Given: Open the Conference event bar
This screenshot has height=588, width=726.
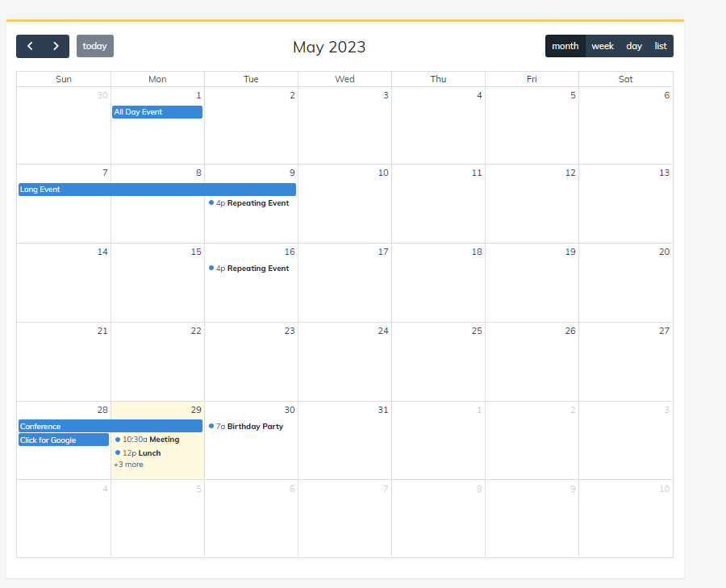Looking at the screenshot, I should pos(111,427).
